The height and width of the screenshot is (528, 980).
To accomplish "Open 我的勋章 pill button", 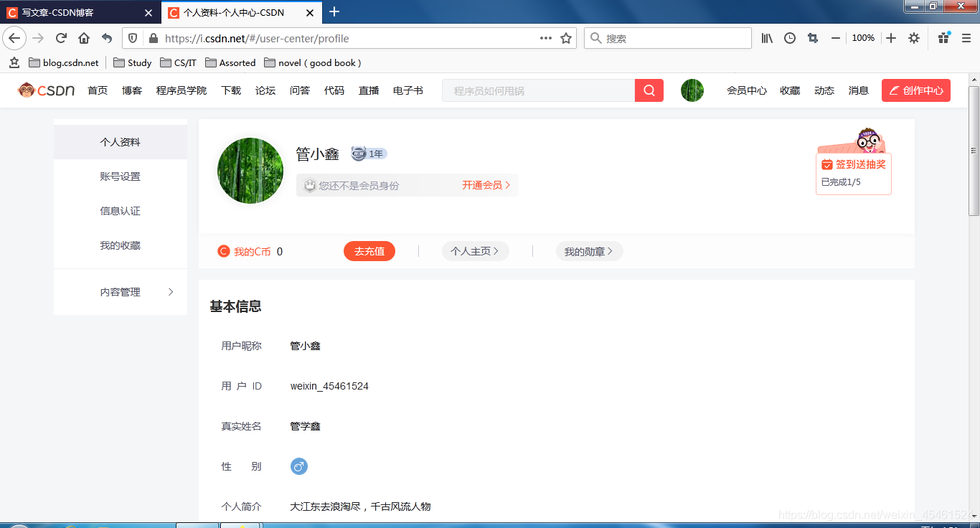I will coord(589,251).
